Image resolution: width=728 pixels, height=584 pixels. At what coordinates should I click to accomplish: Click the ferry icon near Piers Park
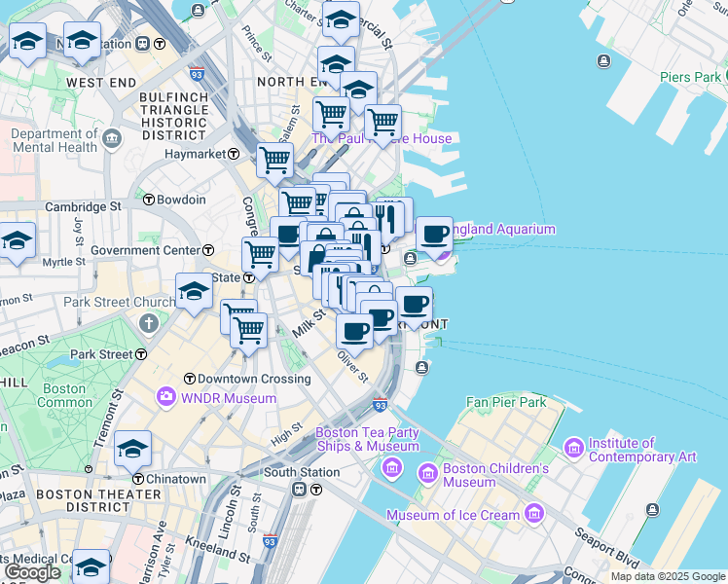pos(603,61)
